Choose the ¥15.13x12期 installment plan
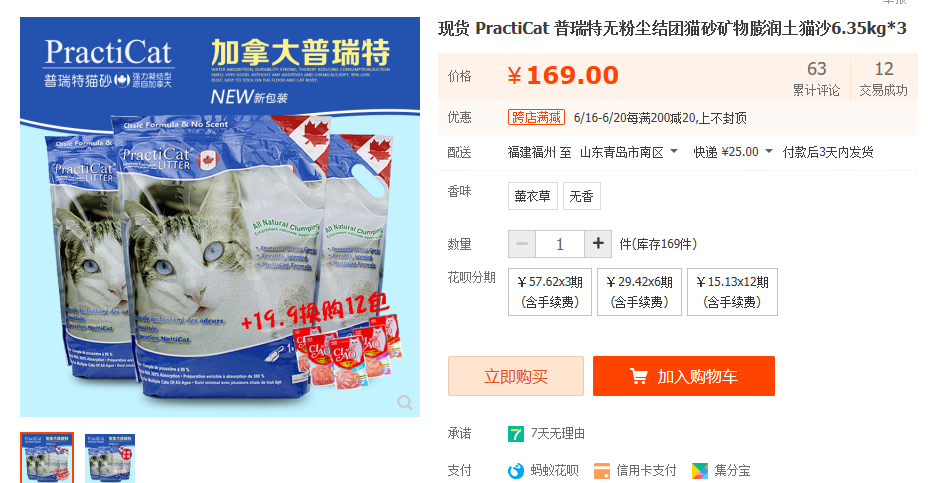This screenshot has width=928, height=483. point(732,292)
